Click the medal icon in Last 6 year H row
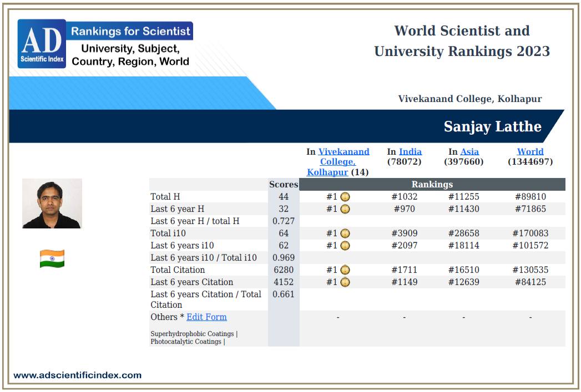Screen dimensions: 581x392 345,209
